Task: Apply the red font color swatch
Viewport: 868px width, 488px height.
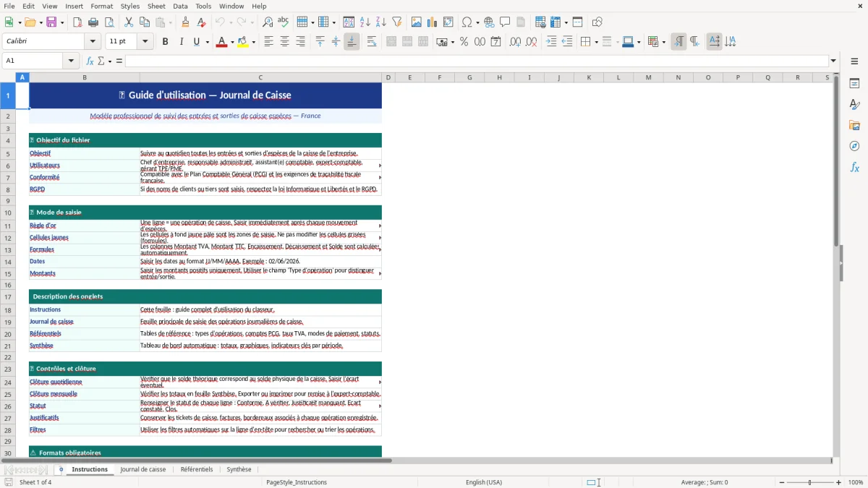Action: point(221,42)
